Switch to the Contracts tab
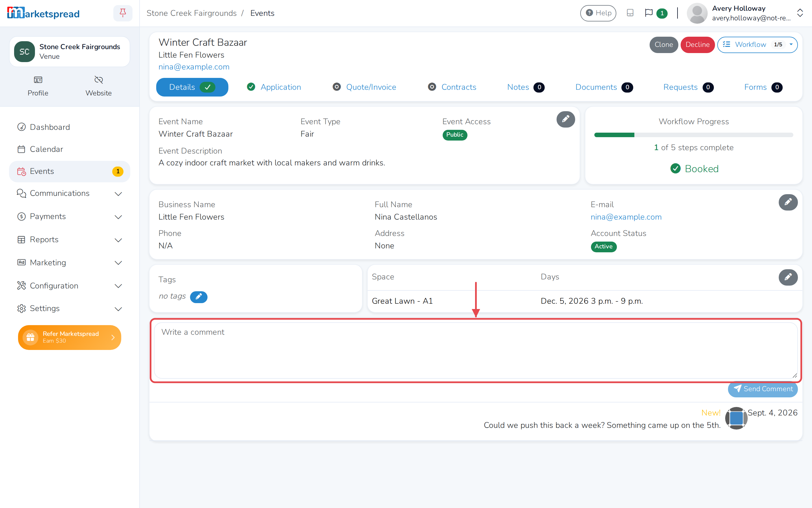 pyautogui.click(x=452, y=87)
